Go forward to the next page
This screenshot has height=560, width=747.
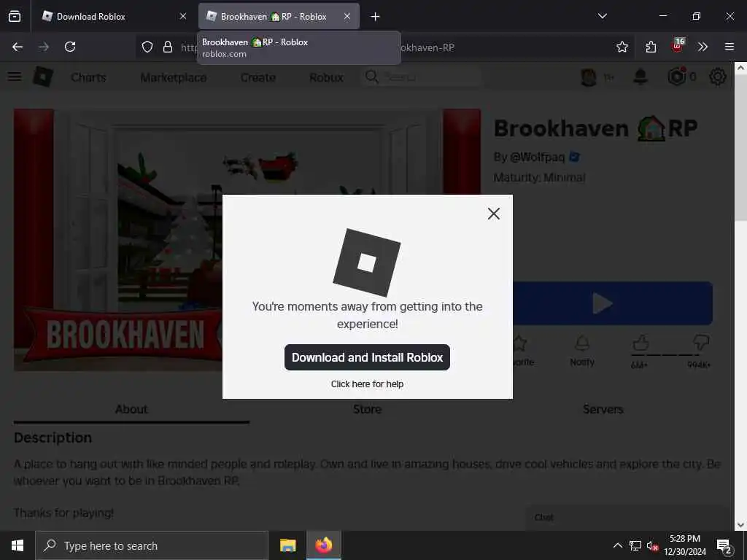44,47
